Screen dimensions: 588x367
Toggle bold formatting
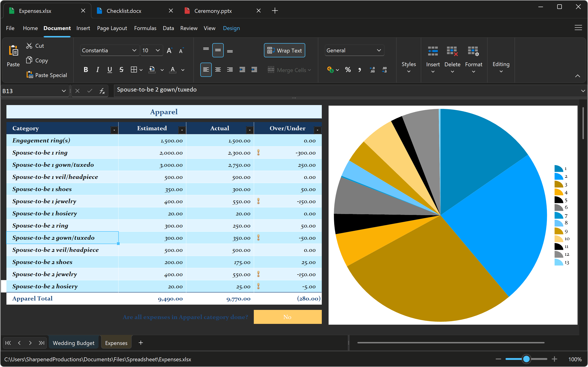click(85, 70)
